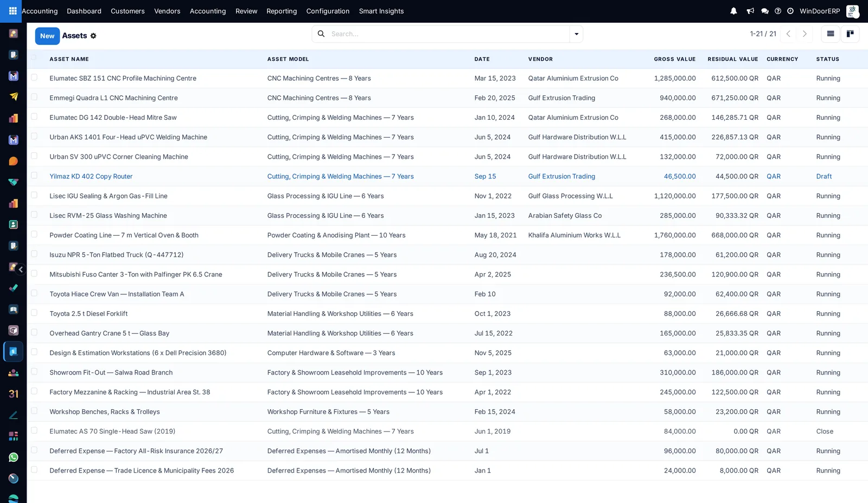Viewport: 868px width, 503px height.
Task: Check the Showroom Fit-Out Salwa Road row
Action: click(x=34, y=372)
